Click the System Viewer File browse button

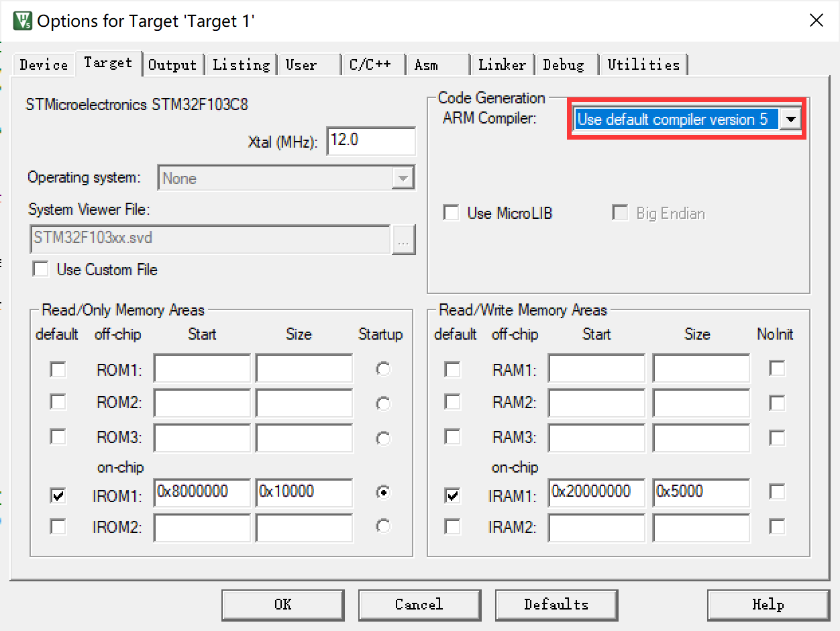403,240
